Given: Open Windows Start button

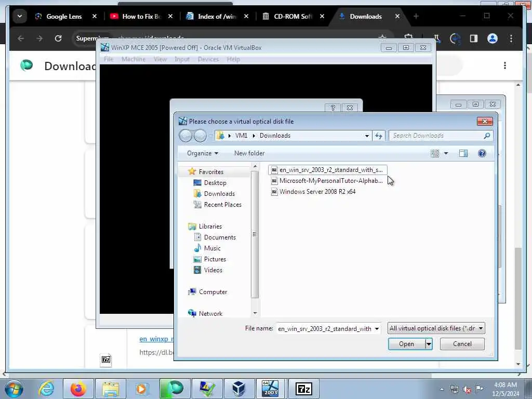Looking at the screenshot, I should [x=14, y=389].
